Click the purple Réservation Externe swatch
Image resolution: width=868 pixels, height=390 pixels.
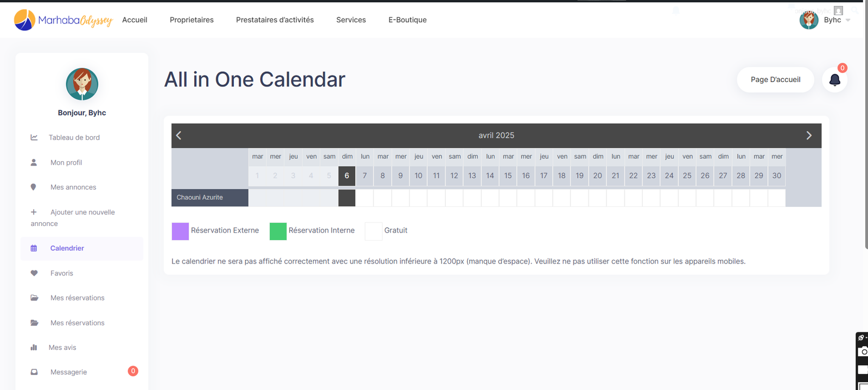click(x=180, y=231)
